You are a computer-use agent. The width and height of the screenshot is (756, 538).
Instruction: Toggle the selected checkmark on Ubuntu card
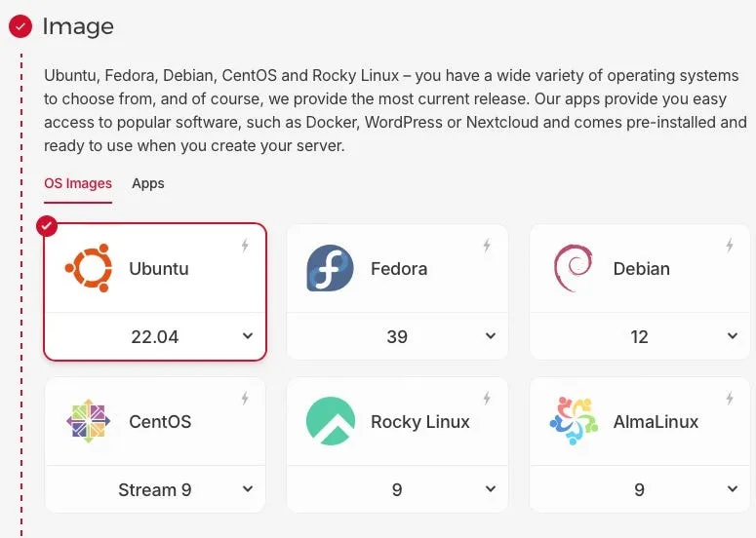click(x=46, y=226)
